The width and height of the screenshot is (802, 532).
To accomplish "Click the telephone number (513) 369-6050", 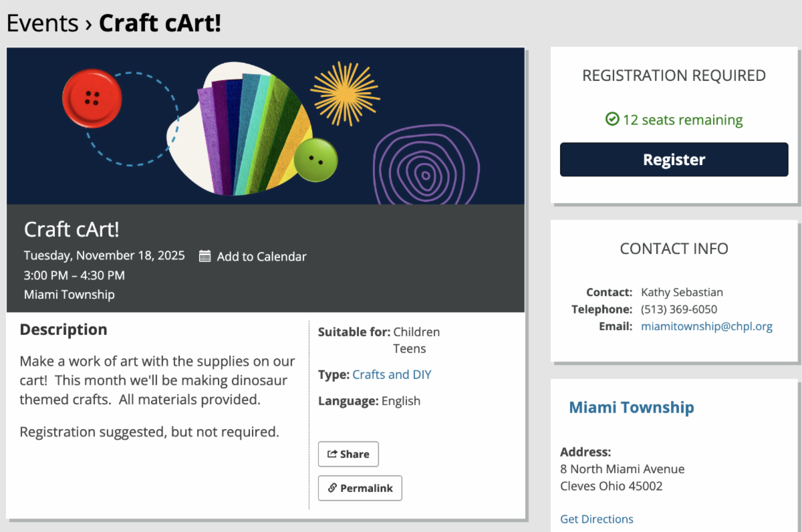I will (678, 309).
